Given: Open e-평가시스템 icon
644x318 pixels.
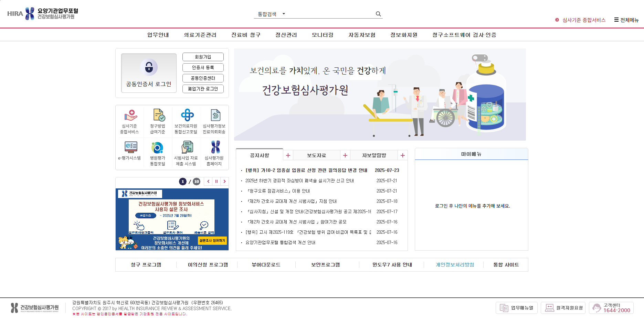Looking at the screenshot, I should (129, 151).
